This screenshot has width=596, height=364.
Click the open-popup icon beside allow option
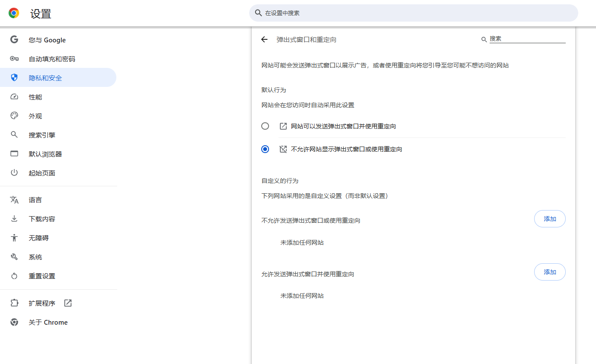[283, 126]
